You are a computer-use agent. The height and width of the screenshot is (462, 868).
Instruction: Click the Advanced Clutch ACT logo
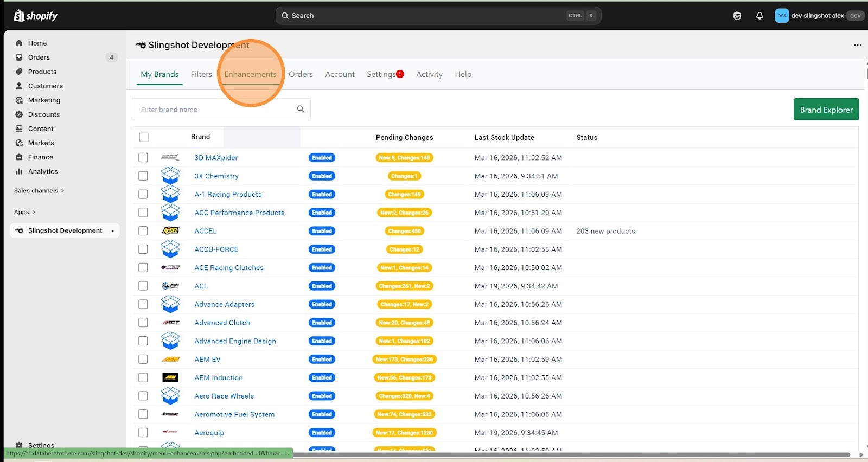[170, 323]
